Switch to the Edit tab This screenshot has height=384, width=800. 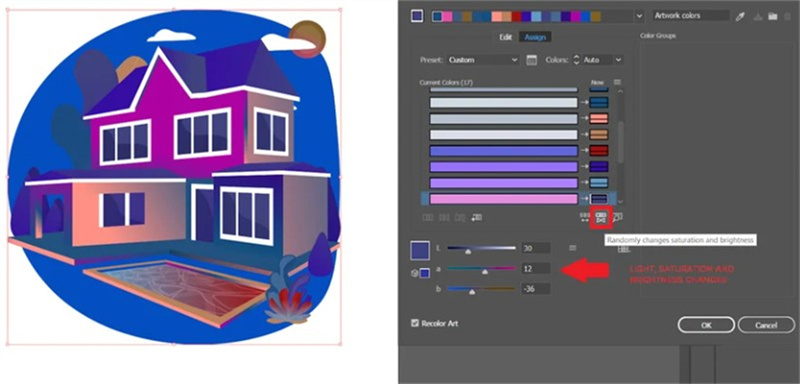click(x=505, y=37)
